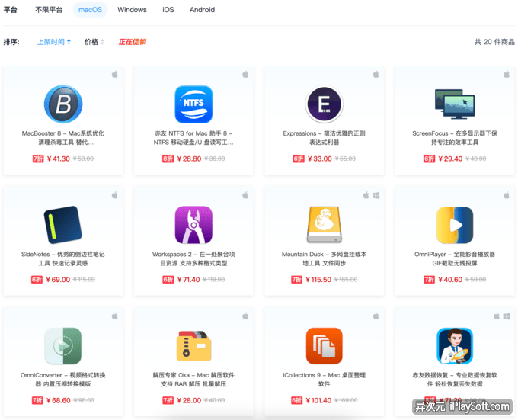This screenshot has width=518, height=420.
Task: Open SideNotes product title link
Action: [63, 258]
